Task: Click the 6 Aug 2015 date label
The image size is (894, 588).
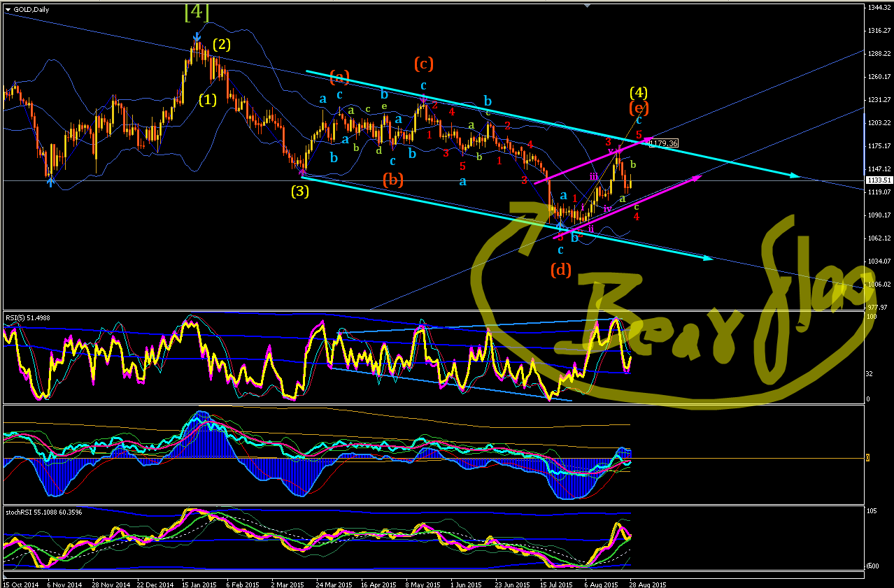Action: [599, 583]
